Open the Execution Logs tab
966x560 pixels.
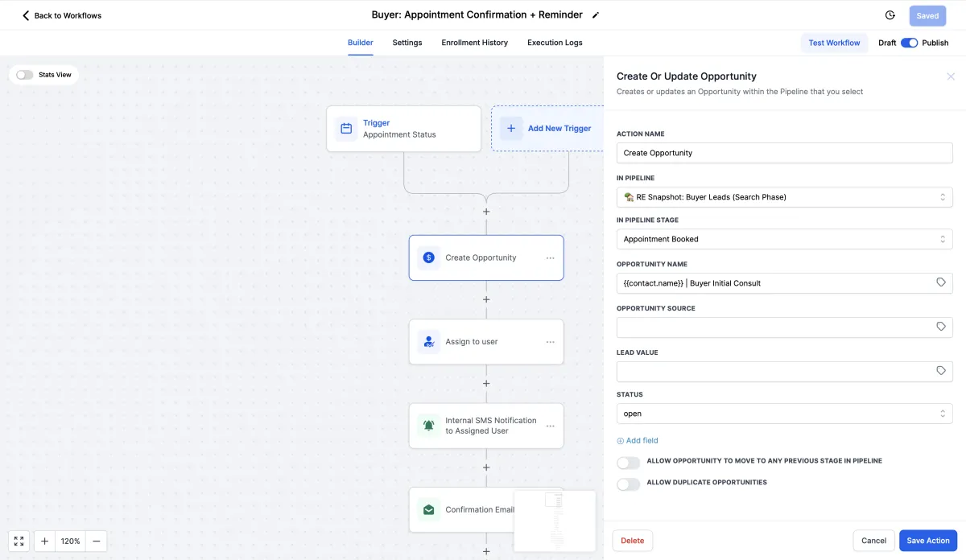pos(555,43)
